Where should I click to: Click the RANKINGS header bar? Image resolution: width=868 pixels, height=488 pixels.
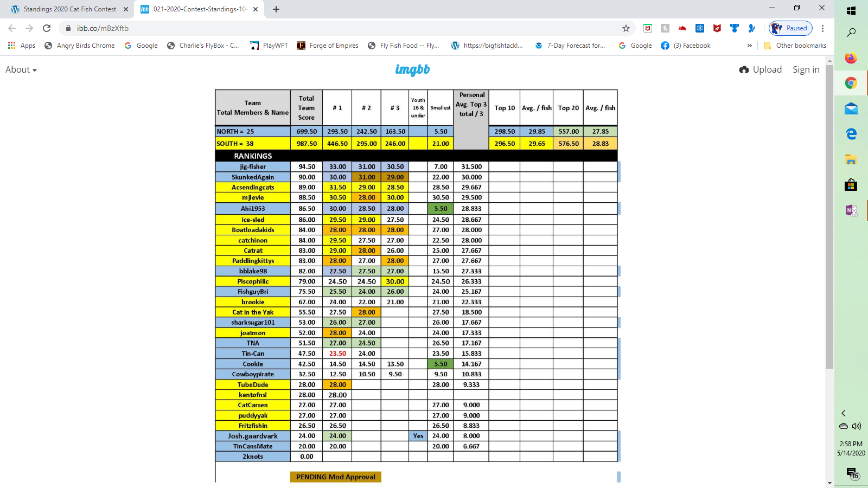pos(416,156)
